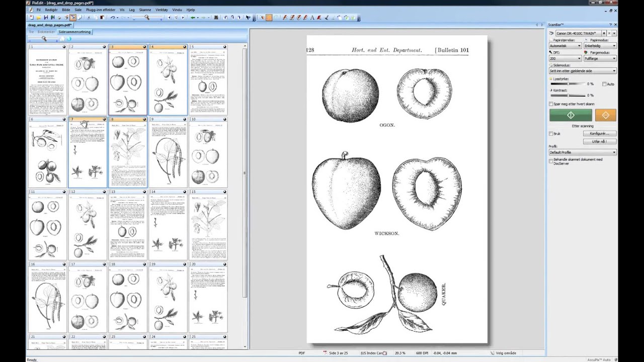
Task: Check 'Spør meg etter hvert skann'
Action: pos(551,104)
